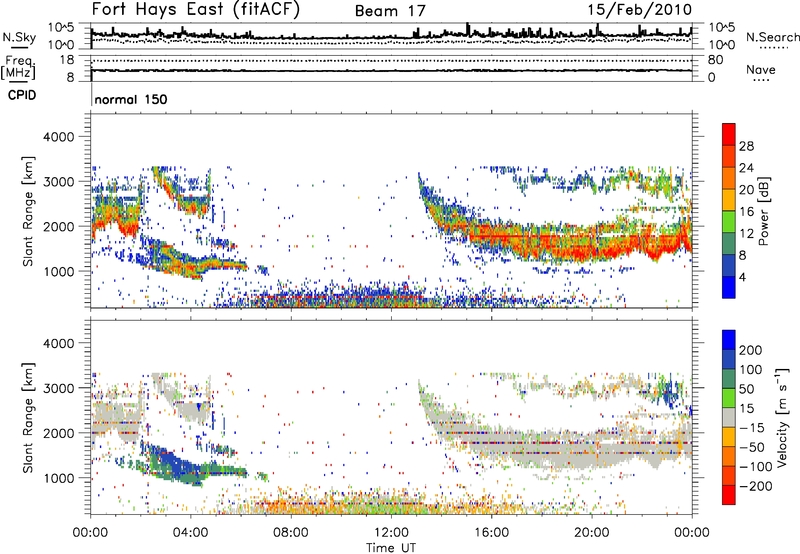Screen dimensions: 800x554
Task: Click the 'Freq. [MHz]' axis label
Action: 18,68
